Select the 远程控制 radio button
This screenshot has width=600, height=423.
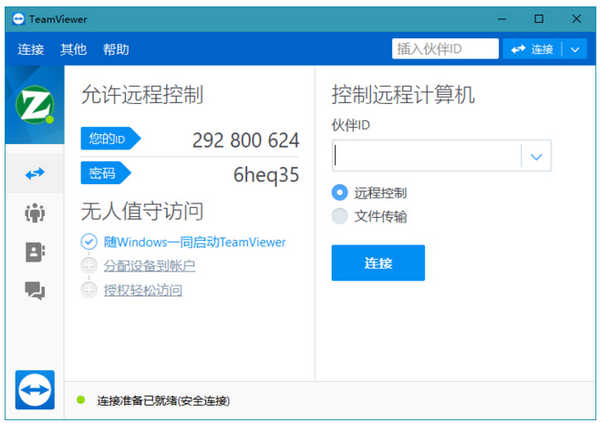339,192
